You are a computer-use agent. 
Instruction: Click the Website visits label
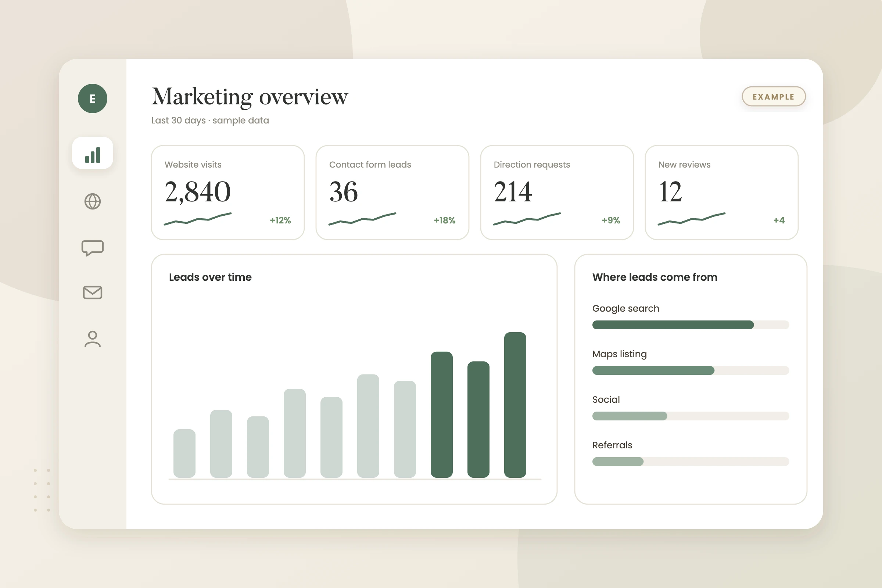tap(193, 165)
